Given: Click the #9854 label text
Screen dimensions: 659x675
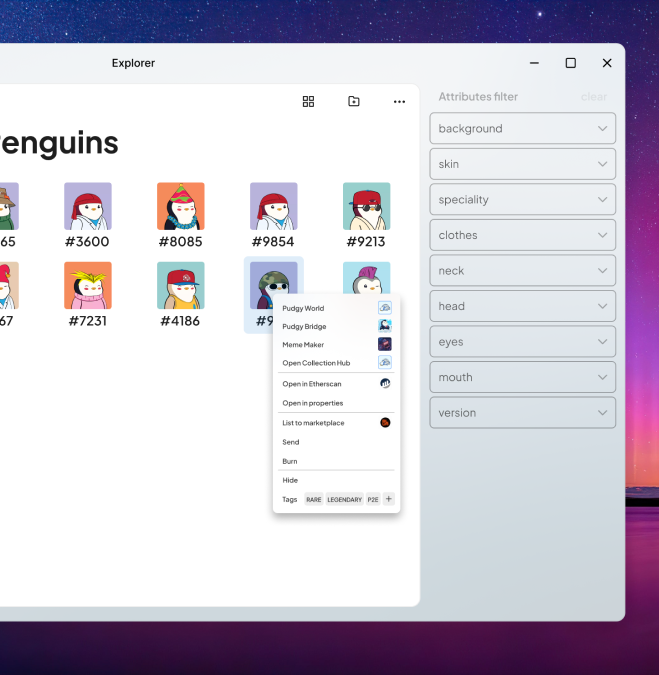Looking at the screenshot, I should (x=273, y=242).
